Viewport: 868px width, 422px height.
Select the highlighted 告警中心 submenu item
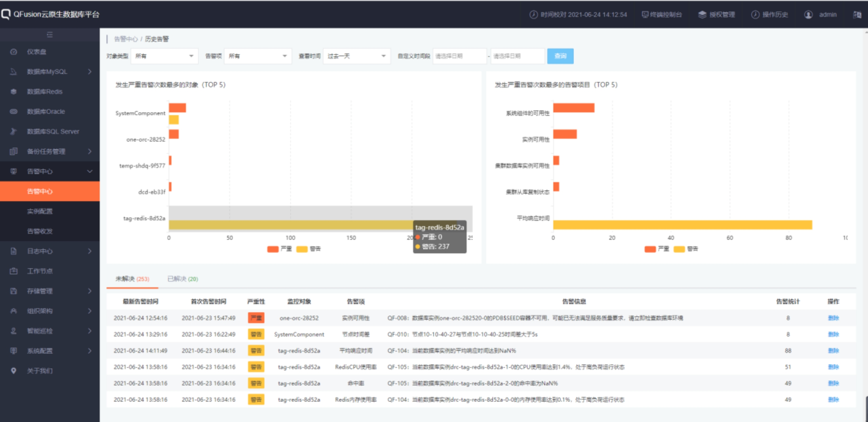point(50,191)
